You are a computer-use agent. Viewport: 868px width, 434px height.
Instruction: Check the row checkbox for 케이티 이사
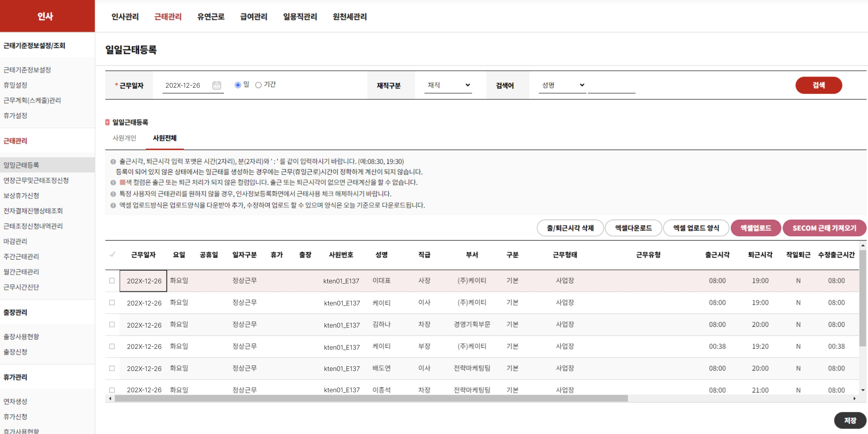coord(112,303)
